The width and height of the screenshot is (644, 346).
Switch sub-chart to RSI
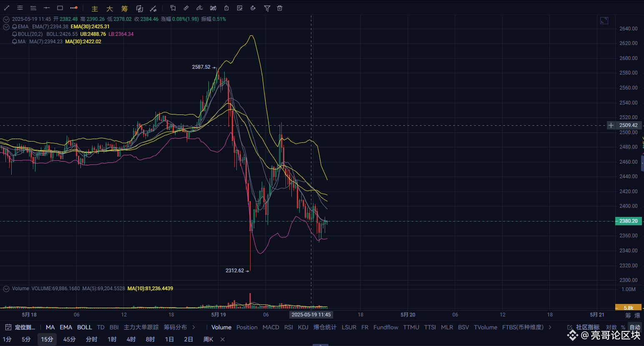tap(288, 327)
